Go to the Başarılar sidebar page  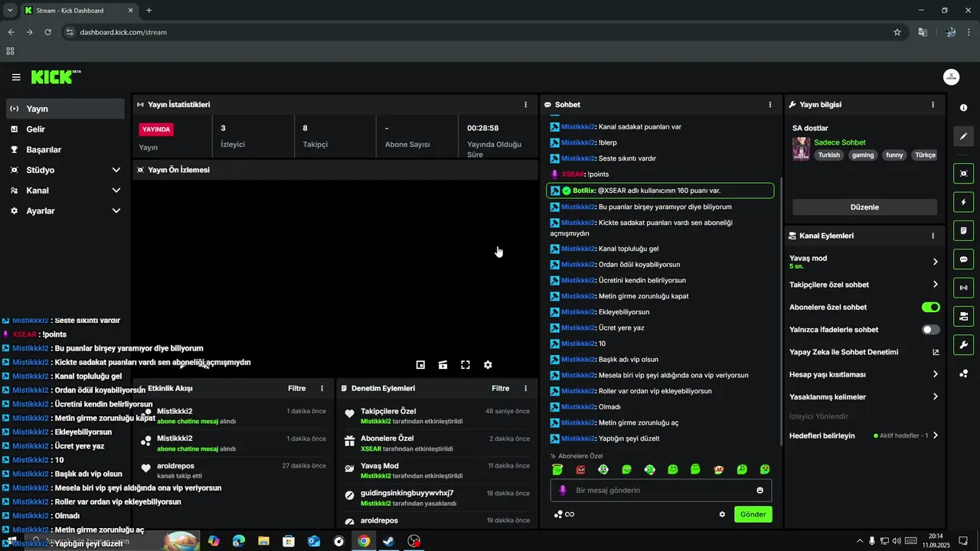pyautogui.click(x=65, y=150)
